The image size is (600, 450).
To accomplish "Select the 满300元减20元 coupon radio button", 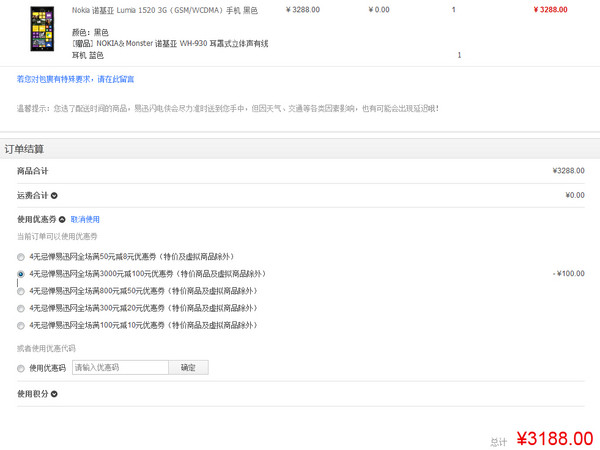I will click(21, 308).
